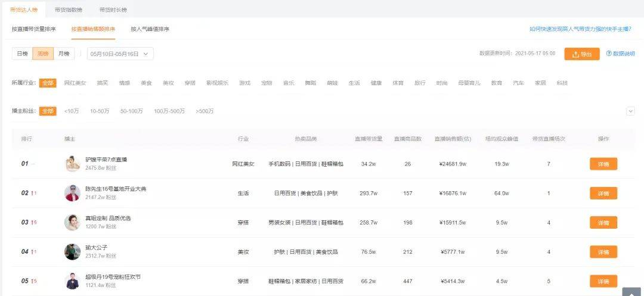Screen dimensions: 644x296
Task: Click the 直播带货量 column header
Action: click(369, 139)
